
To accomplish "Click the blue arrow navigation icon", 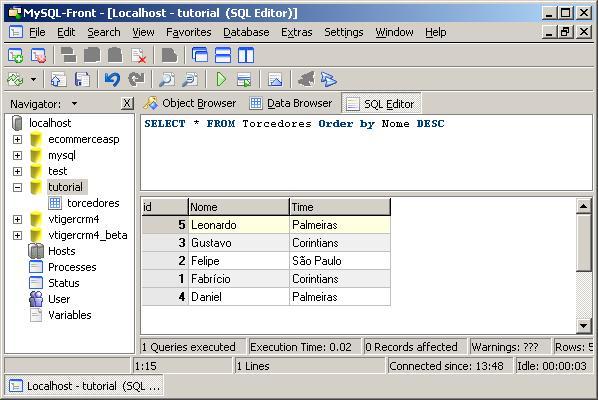I will click(329, 79).
